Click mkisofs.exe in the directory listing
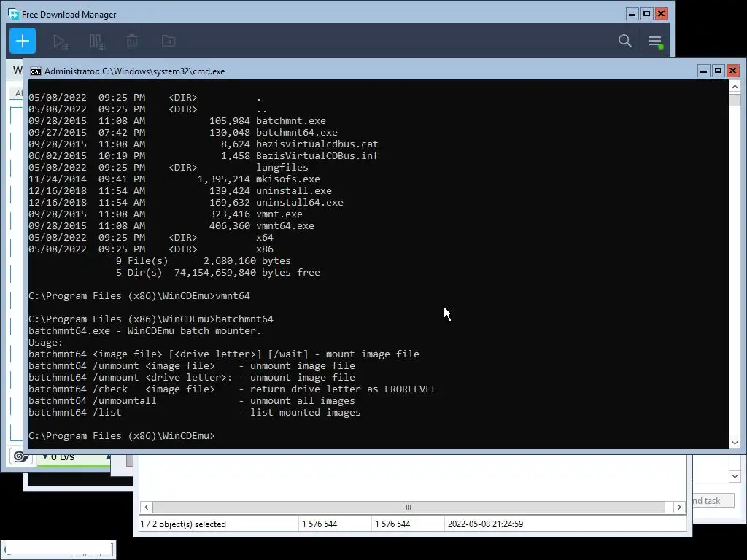Image resolution: width=747 pixels, height=560 pixels. click(287, 179)
